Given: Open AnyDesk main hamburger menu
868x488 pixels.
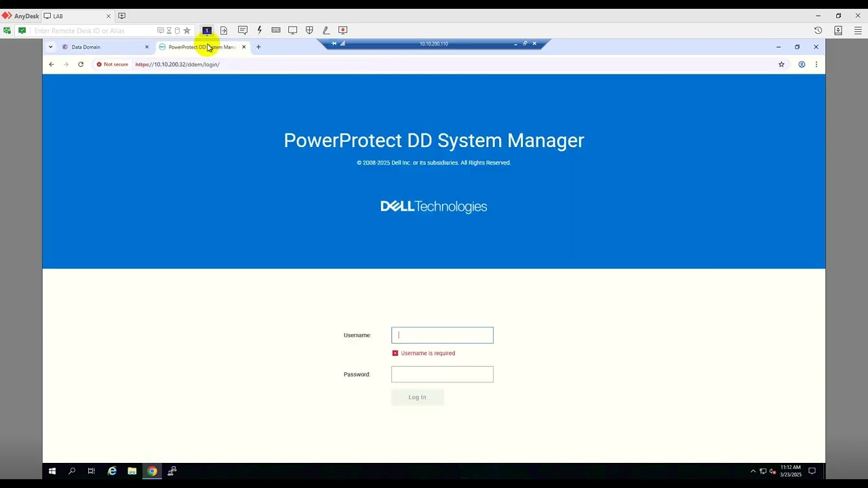Looking at the screenshot, I should coord(858,30).
